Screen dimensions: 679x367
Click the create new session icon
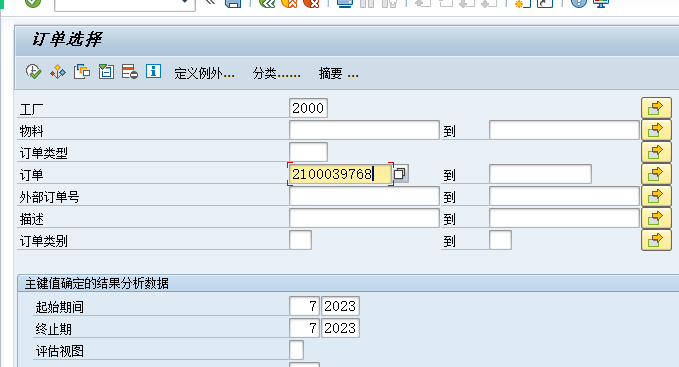(522, 3)
